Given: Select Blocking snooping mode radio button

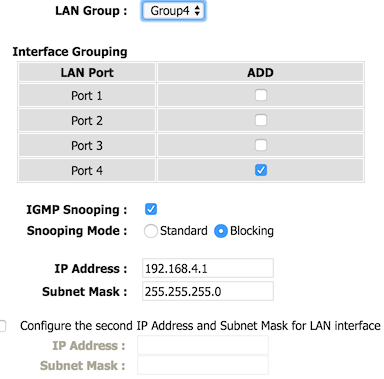Looking at the screenshot, I should (221, 231).
